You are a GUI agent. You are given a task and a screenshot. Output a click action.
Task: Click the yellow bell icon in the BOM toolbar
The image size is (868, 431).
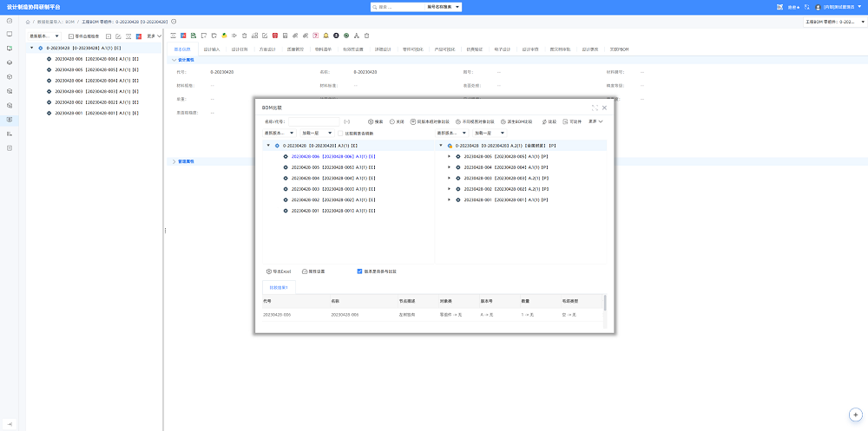coord(326,36)
